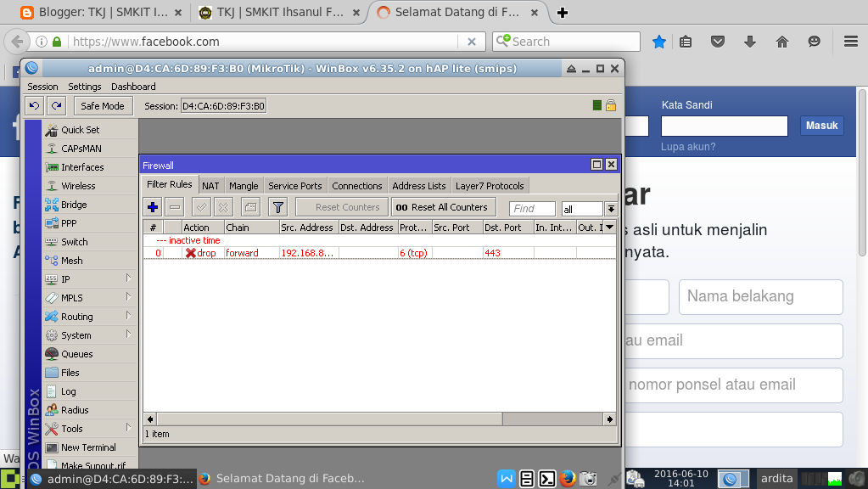Open Pocket icon in Firefox toolbar
The height and width of the screenshot is (489, 868).
tap(718, 42)
